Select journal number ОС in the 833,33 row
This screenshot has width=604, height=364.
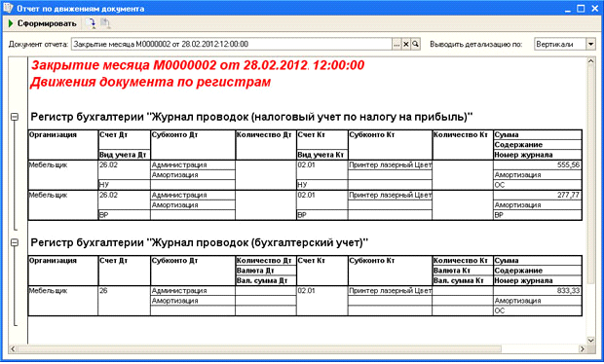(538, 310)
